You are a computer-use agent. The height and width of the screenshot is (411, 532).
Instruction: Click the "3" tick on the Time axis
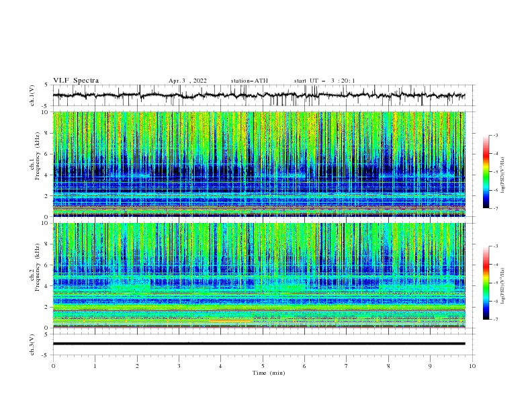point(179,366)
